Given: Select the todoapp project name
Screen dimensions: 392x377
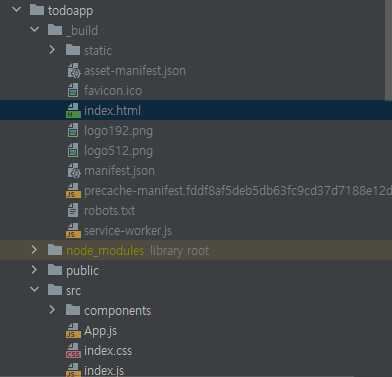Looking at the screenshot, I should tap(70, 11).
